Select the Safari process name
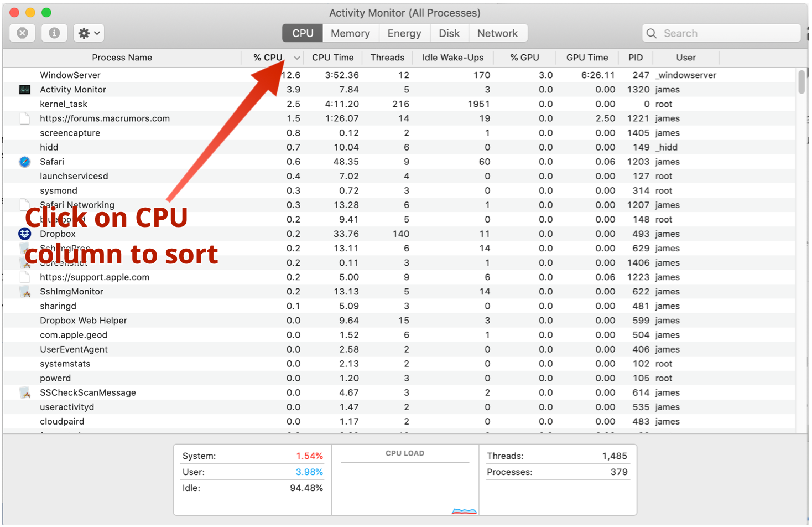Viewport: 812px width, 527px height. [x=52, y=162]
